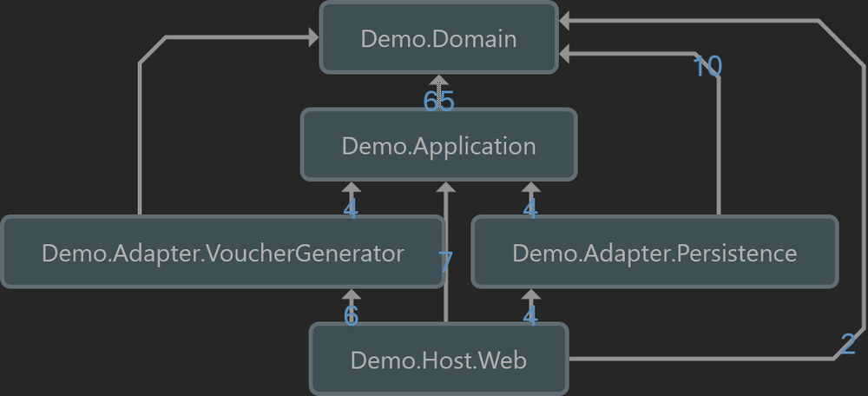This screenshot has height=396, width=868.
Task: Click the 7 label on Host.Web-to-Application edge
Action: click(x=446, y=261)
